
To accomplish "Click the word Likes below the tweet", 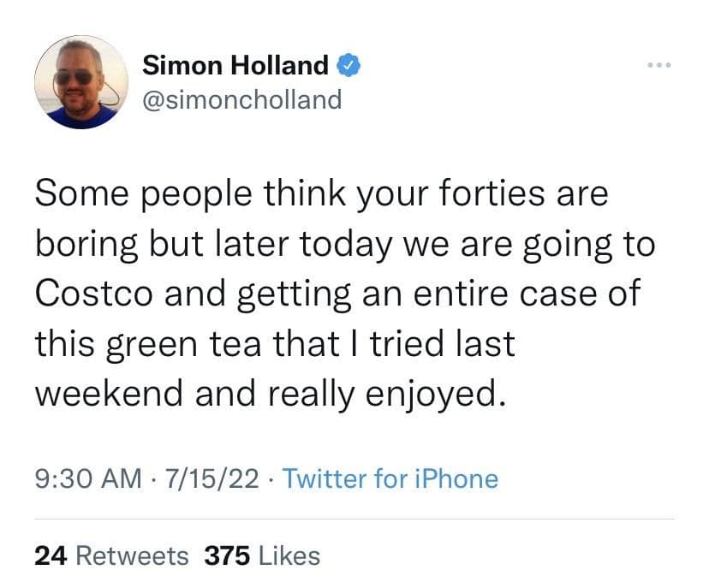I will [x=289, y=556].
